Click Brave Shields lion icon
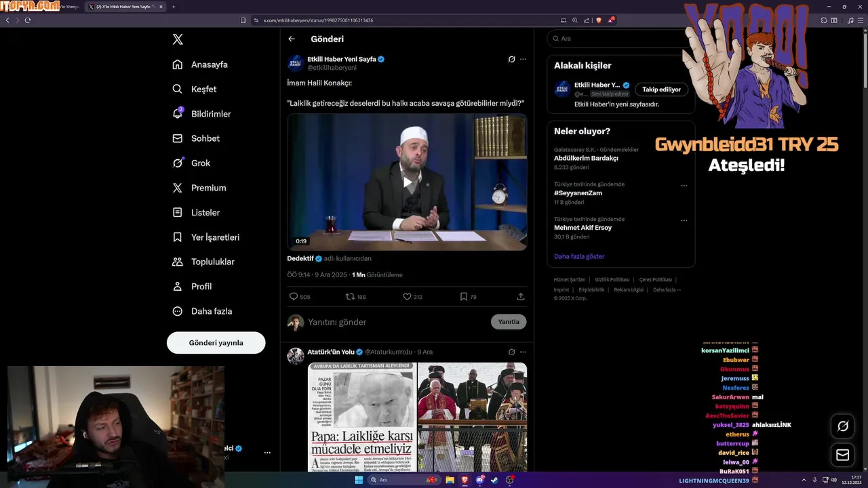Viewport: 868px width, 488px height. (599, 20)
